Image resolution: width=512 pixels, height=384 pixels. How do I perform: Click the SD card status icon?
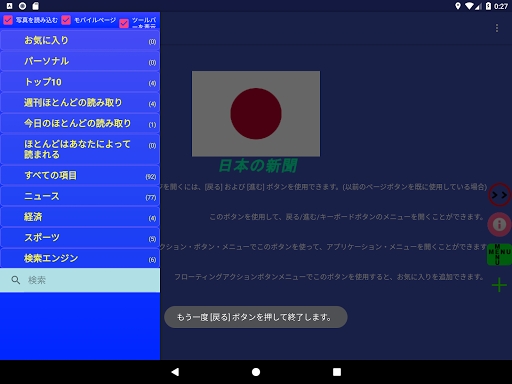35,6
